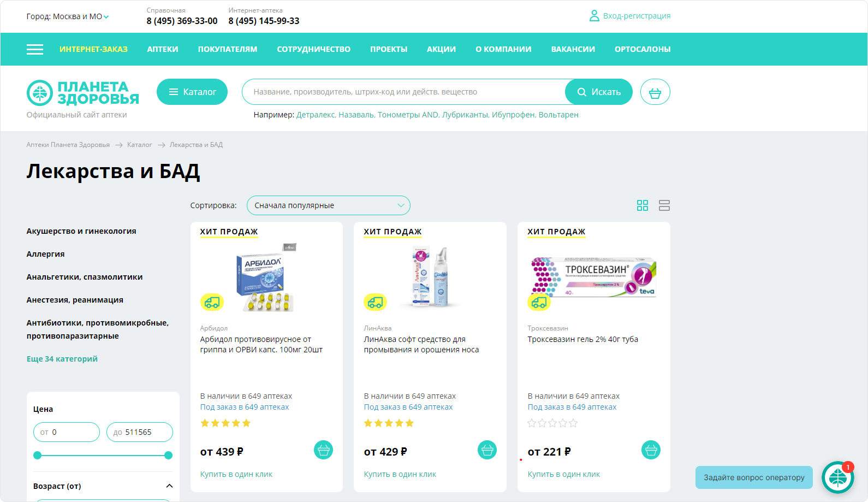The width and height of the screenshot is (868, 502).
Task: Add Арбидол to cart
Action: point(323,450)
